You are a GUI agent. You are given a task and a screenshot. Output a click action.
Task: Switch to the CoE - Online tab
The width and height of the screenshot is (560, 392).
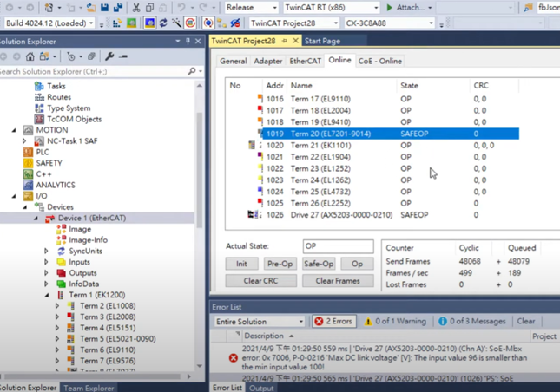click(x=379, y=62)
